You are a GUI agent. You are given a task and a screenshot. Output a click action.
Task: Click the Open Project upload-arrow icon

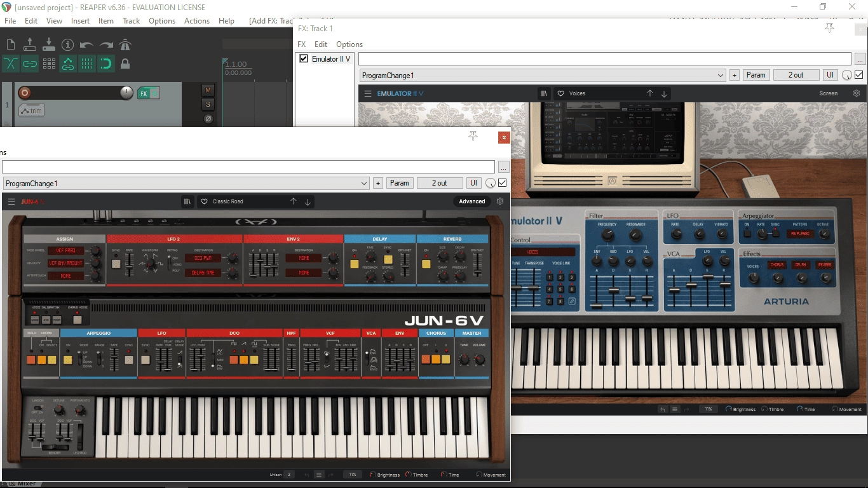pos(29,44)
